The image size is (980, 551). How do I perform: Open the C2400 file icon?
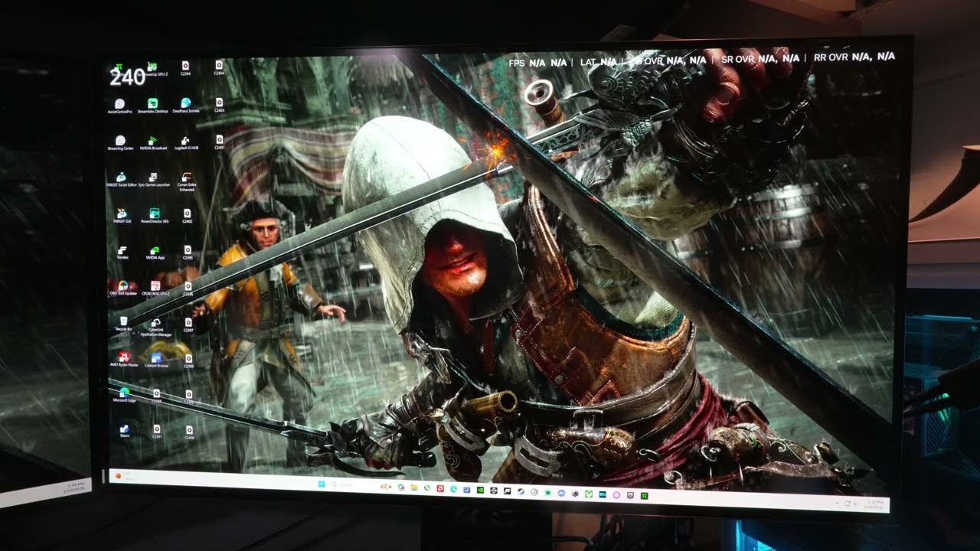pyautogui.click(x=189, y=432)
